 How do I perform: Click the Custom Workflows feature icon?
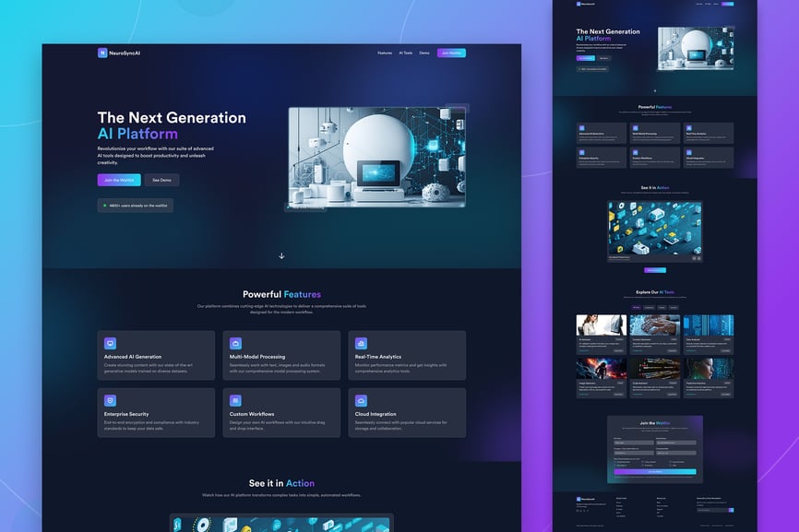(x=235, y=400)
